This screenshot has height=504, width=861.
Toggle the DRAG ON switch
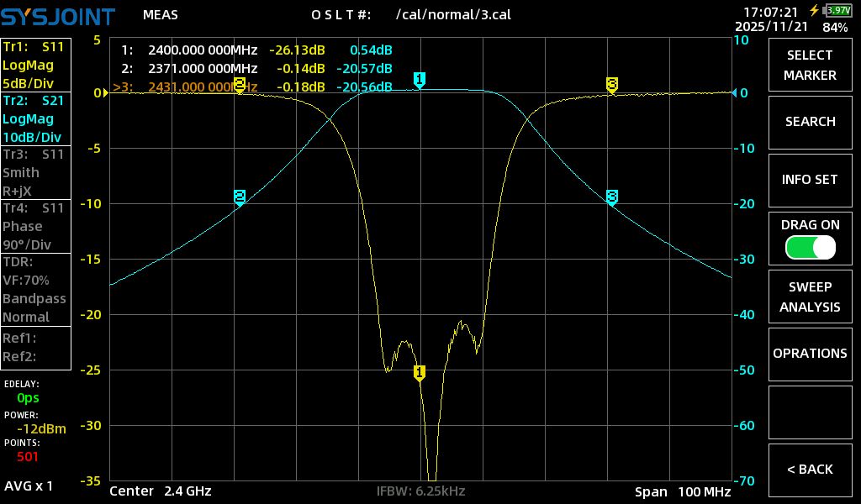coord(810,247)
